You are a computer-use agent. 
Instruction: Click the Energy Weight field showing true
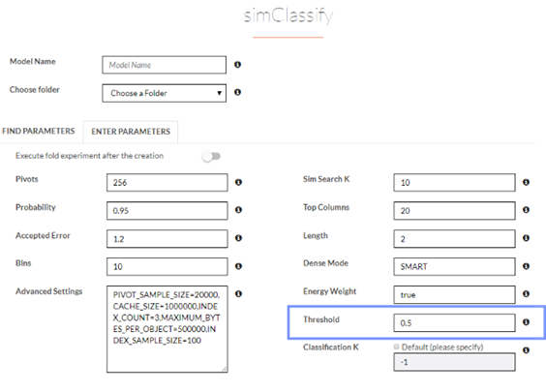(x=454, y=294)
